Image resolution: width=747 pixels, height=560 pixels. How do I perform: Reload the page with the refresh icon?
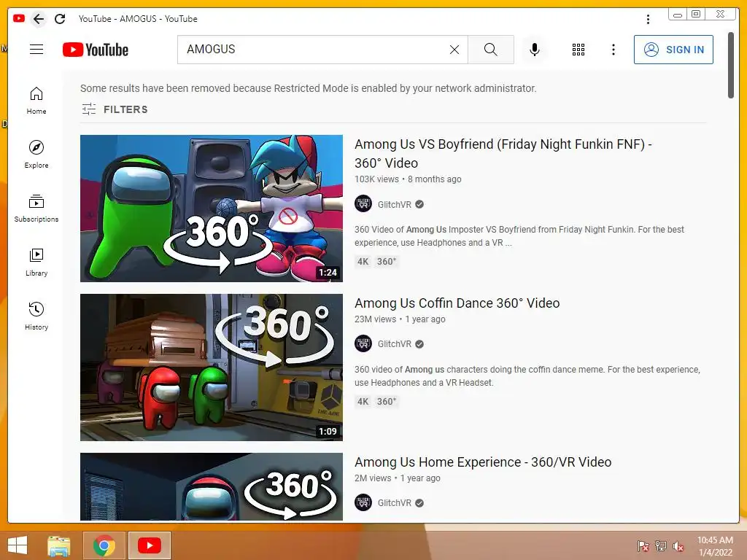click(60, 19)
